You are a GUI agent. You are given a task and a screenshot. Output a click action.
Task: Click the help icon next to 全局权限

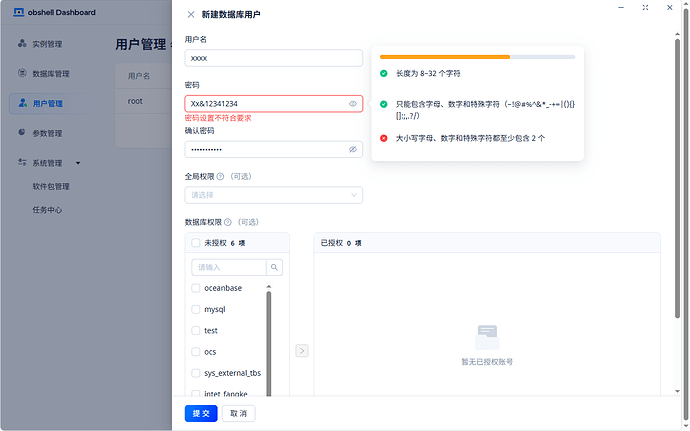click(220, 177)
